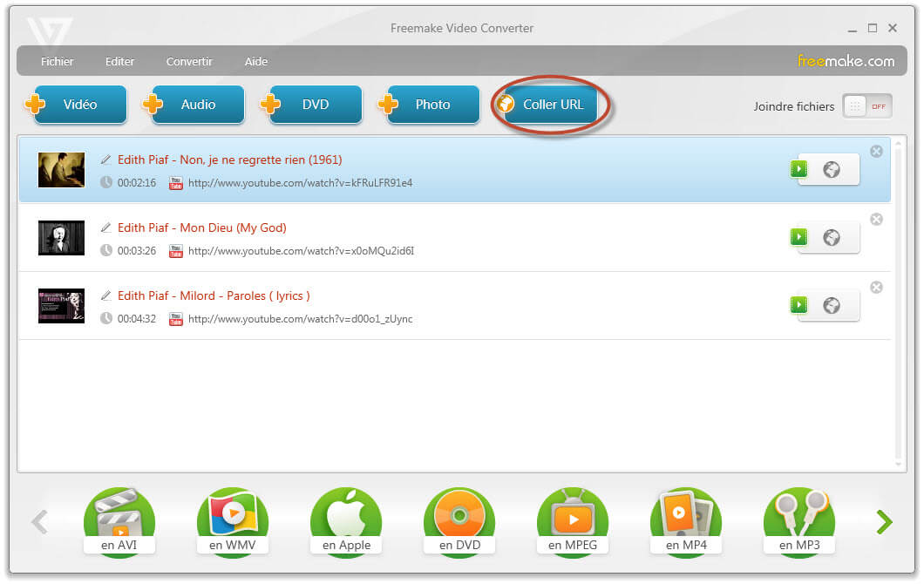Select en MP4 conversion format
The width and height of the screenshot is (924, 584).
click(x=686, y=521)
